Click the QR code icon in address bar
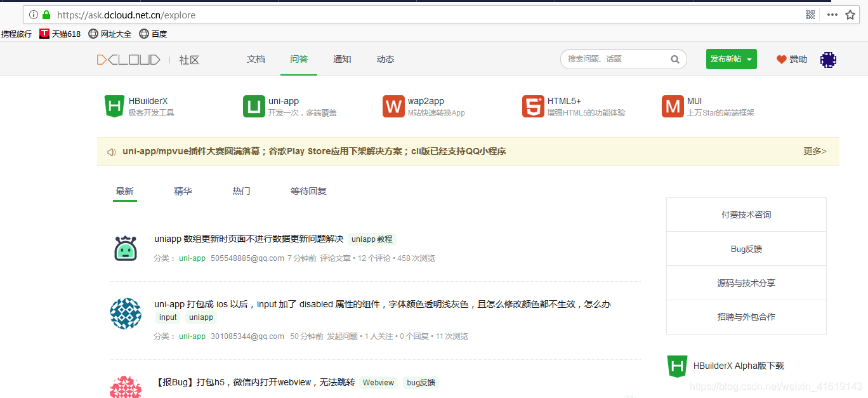The height and width of the screenshot is (398, 868). 810,14
